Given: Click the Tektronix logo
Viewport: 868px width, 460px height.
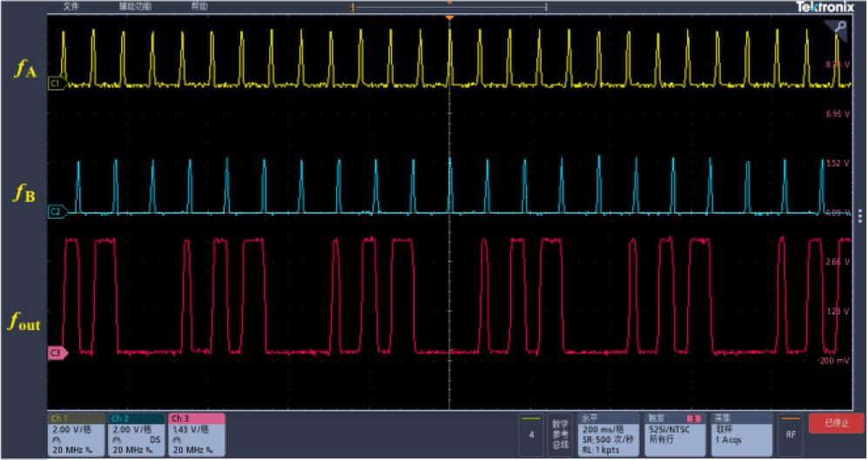Looking at the screenshot, I should point(824,7).
